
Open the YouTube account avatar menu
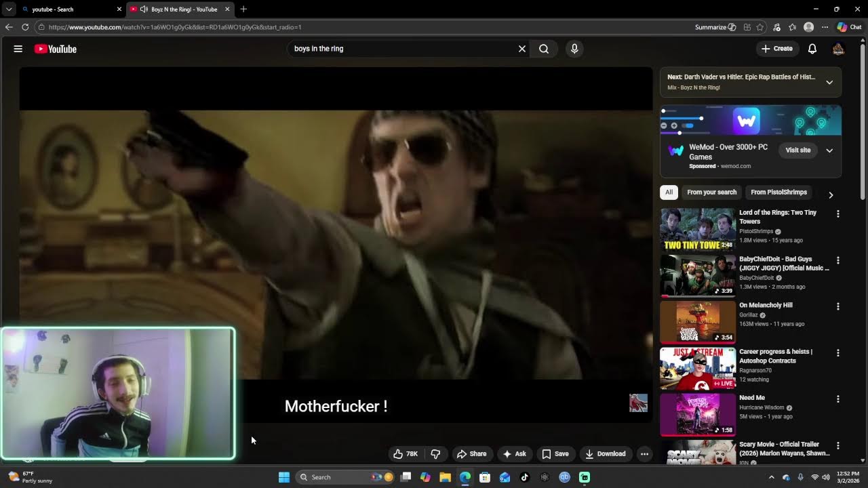click(838, 49)
